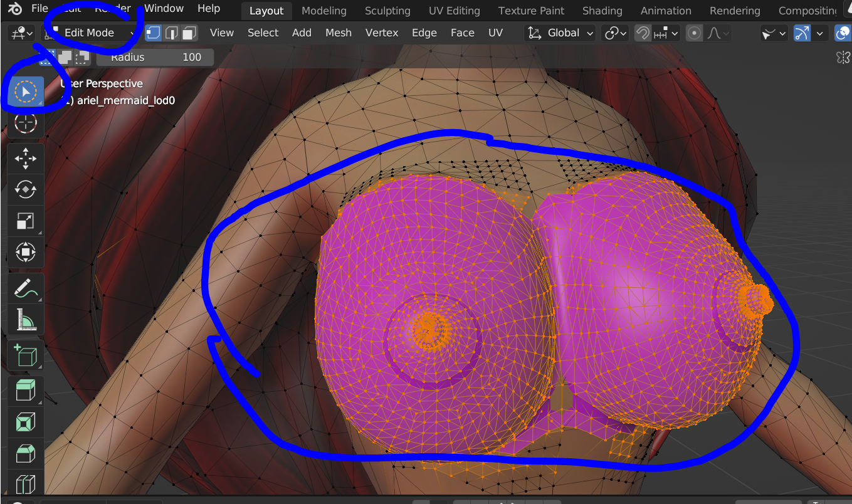The width and height of the screenshot is (852, 504).
Task: Open the Add menu
Action: coord(302,33)
